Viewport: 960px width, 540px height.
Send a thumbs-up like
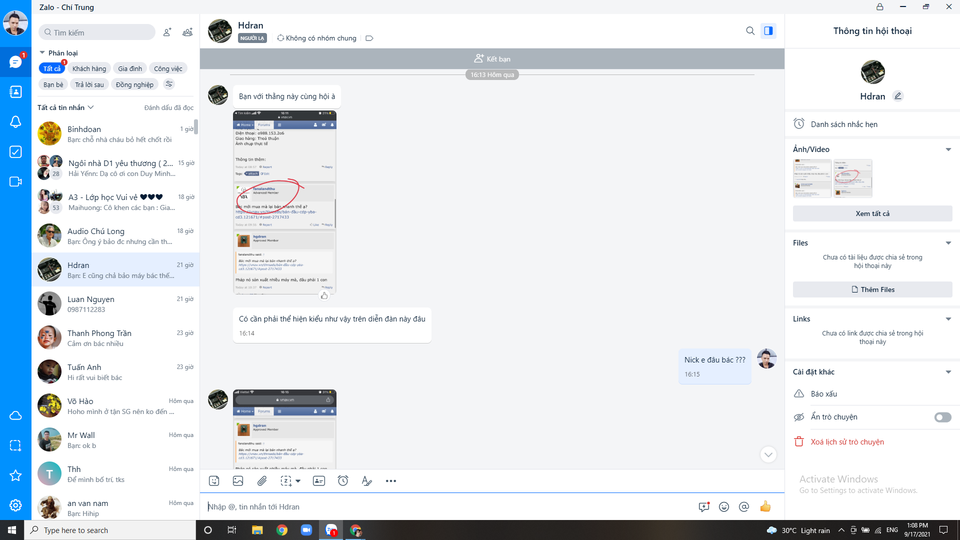tap(765, 506)
